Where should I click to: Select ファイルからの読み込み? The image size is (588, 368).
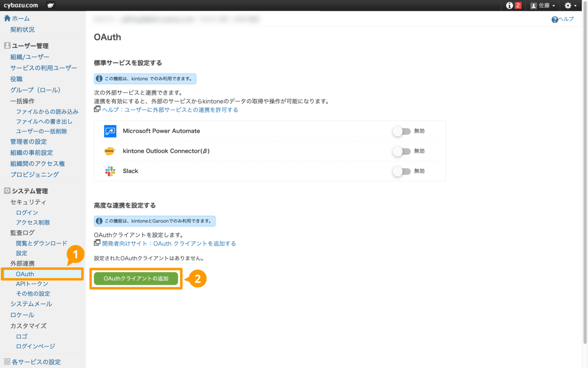[x=47, y=112]
